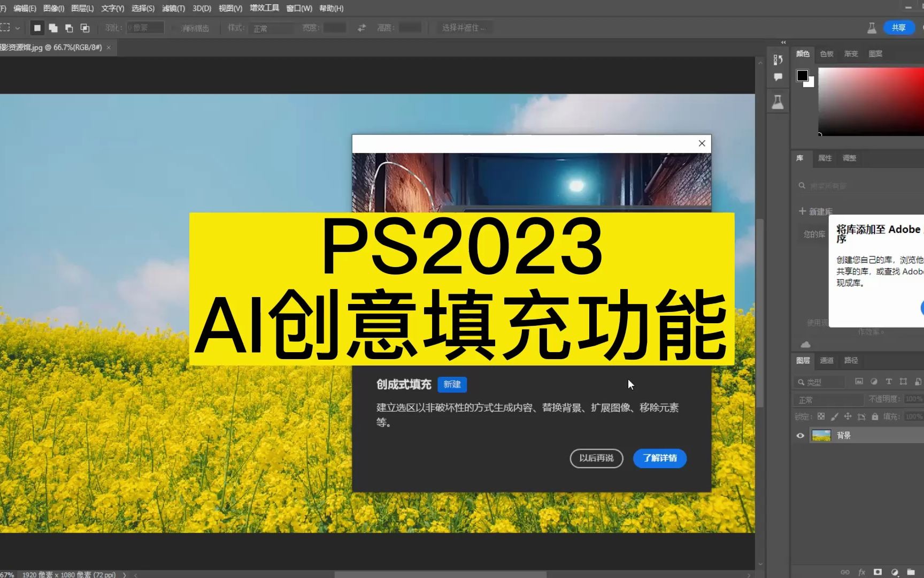
Task: Click inside the red color picker field
Action: [x=871, y=101]
